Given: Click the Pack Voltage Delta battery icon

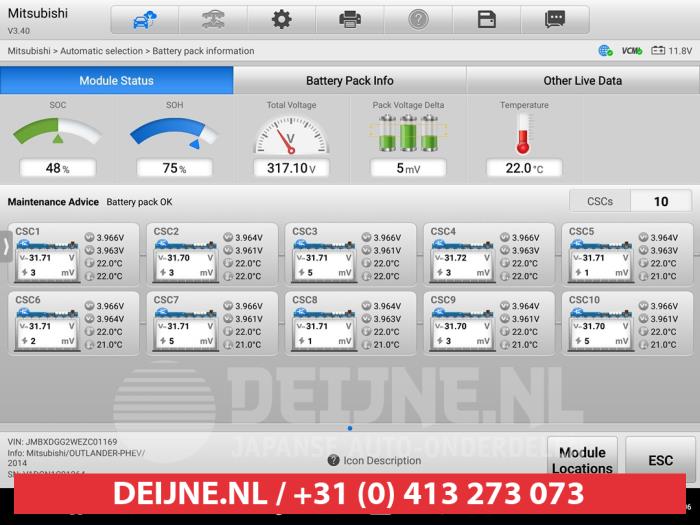Looking at the screenshot, I should point(408,133).
